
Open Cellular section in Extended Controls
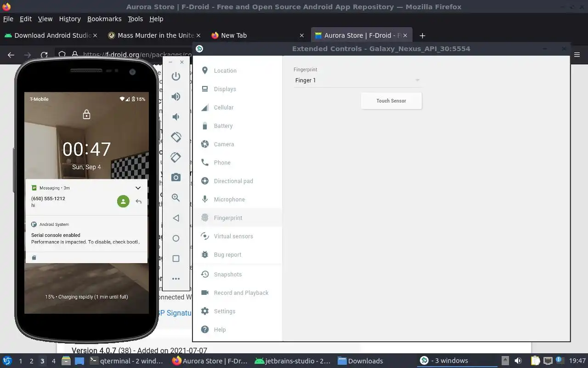[237, 107]
